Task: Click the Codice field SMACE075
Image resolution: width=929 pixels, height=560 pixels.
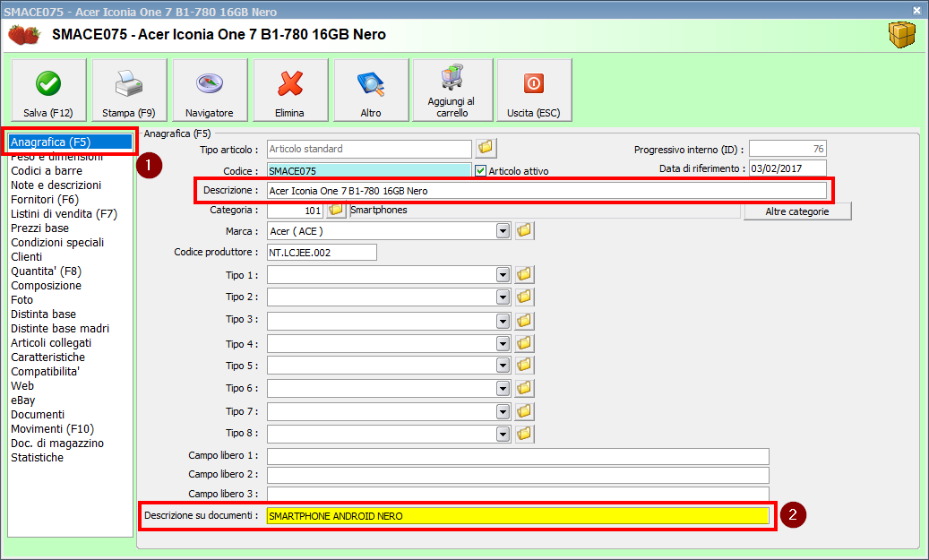Action: point(369,170)
